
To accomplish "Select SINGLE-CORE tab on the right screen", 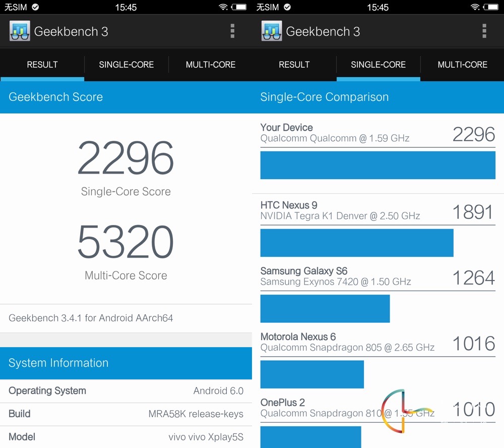I will click(x=379, y=65).
